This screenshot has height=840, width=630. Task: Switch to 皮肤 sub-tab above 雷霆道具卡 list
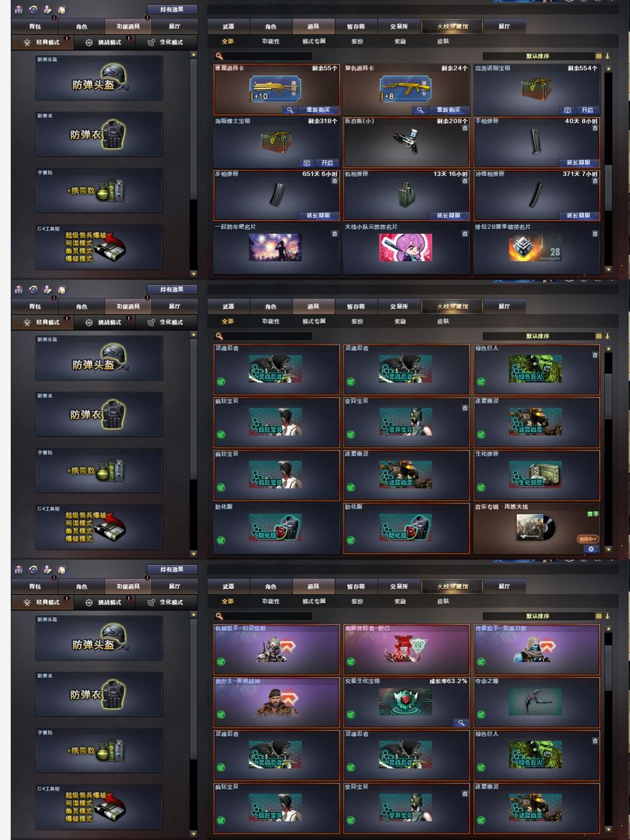tap(443, 41)
